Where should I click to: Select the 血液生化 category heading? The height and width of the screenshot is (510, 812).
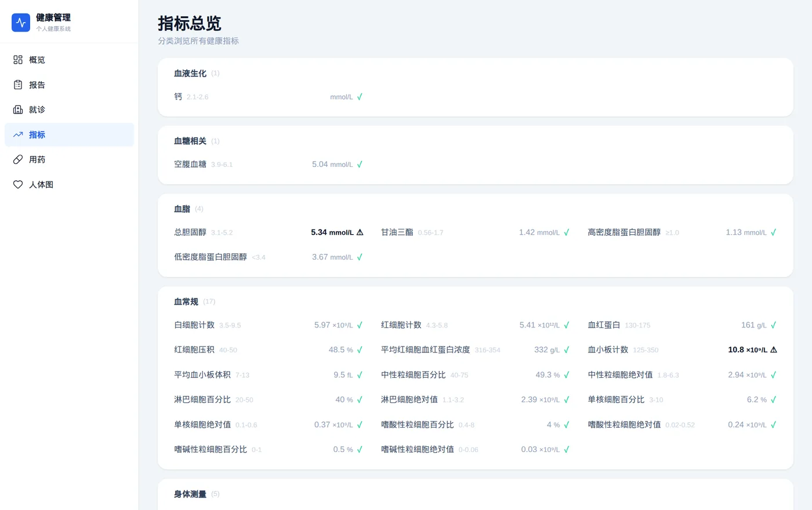coord(190,74)
